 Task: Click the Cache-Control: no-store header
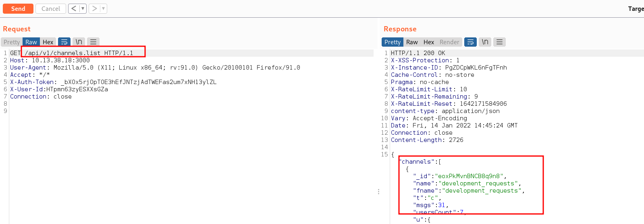432,75
